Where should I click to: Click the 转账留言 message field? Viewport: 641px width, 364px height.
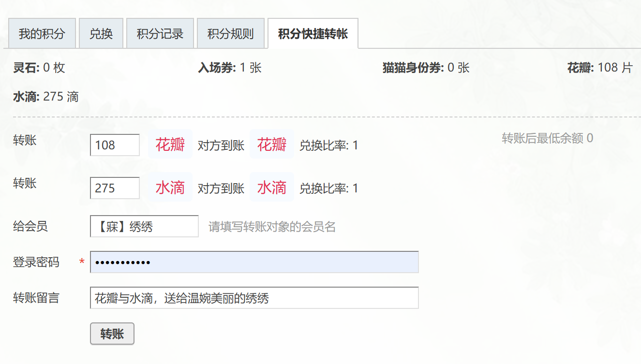pyautogui.click(x=255, y=298)
